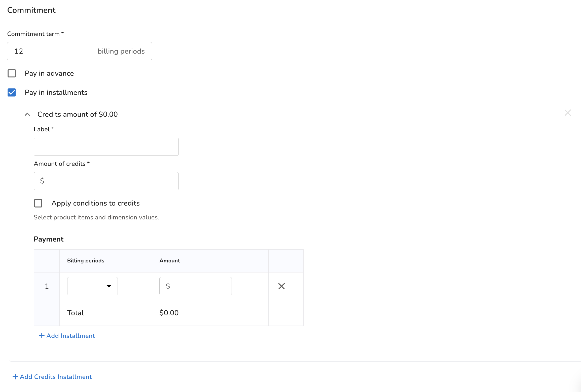The width and height of the screenshot is (581, 392).
Task: Enable the Pay in advance checkbox
Action: click(x=12, y=73)
